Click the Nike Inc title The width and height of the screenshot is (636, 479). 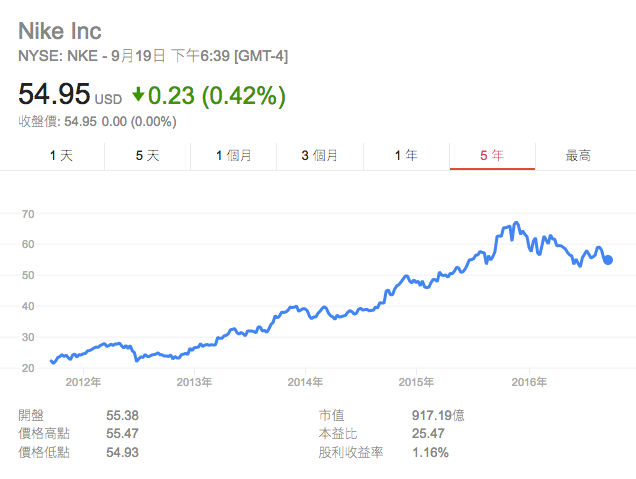click(x=60, y=30)
